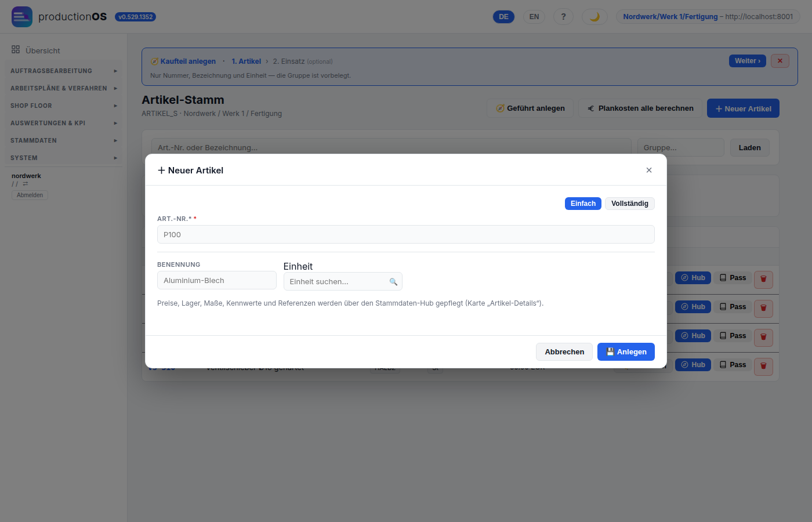Open the Einheit suchen combo box

point(343,281)
